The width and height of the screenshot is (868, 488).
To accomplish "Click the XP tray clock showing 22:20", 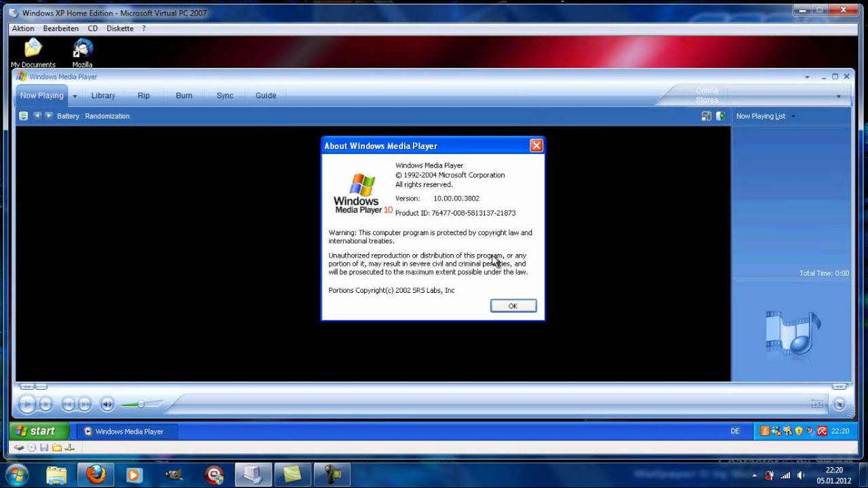I will click(x=840, y=431).
